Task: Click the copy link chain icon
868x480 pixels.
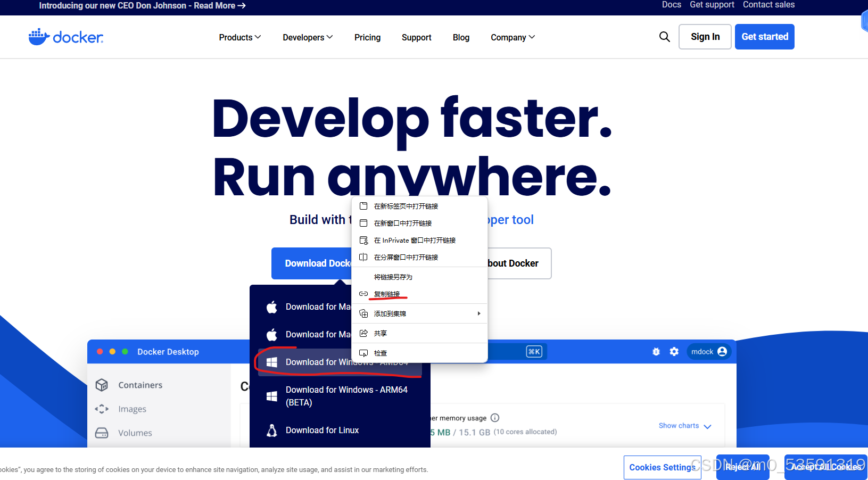Action: pyautogui.click(x=363, y=294)
